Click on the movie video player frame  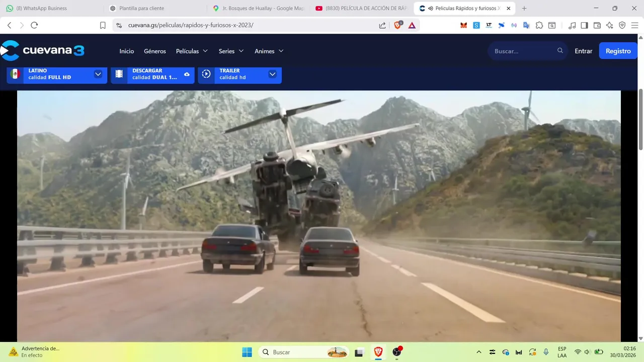pos(319,216)
